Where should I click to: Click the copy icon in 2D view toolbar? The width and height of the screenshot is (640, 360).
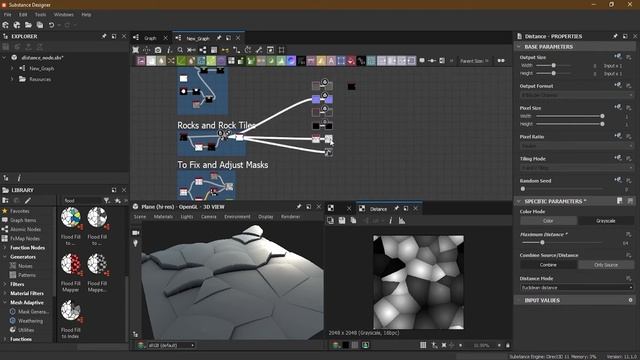click(x=353, y=220)
